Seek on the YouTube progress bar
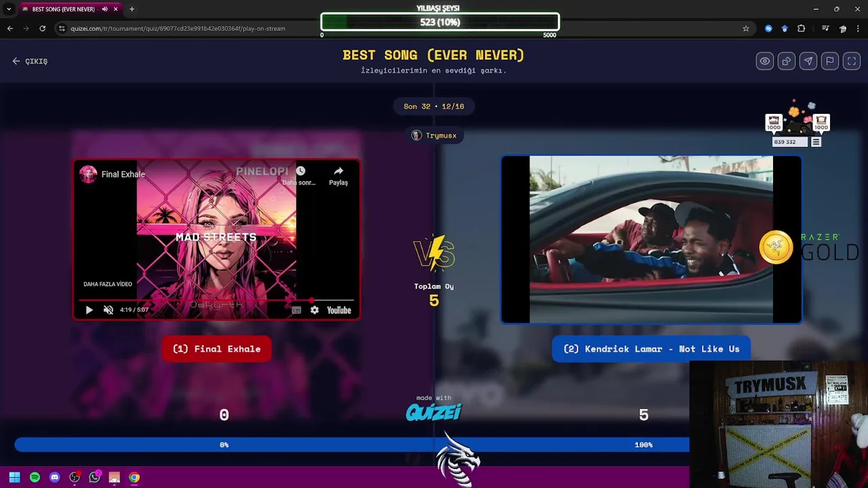 point(216,300)
